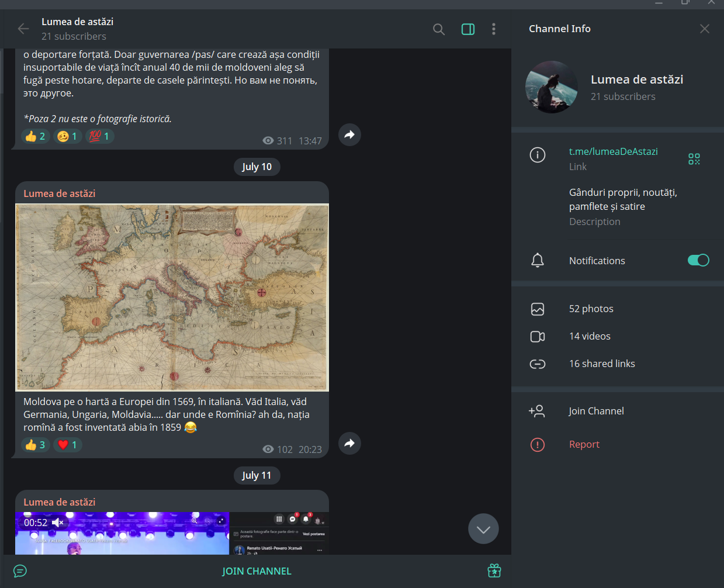Click the Moldova map caption text
Screen dimensions: 724x588
pyautogui.click(x=167, y=414)
